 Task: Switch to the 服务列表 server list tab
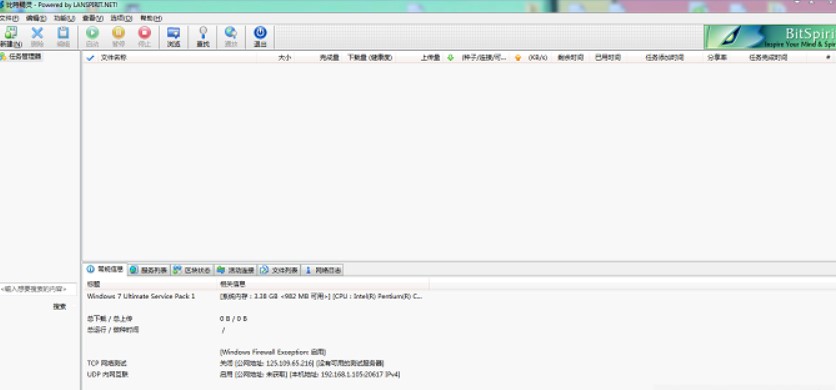point(149,270)
